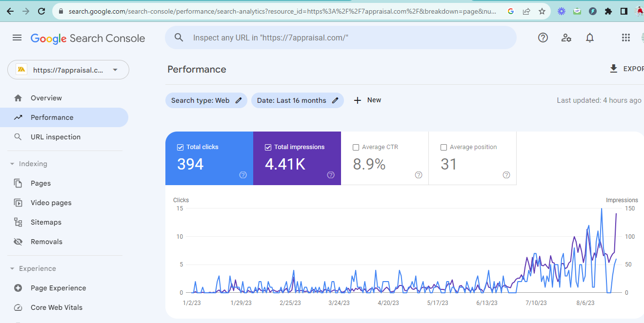Click the plus icon for New filter
This screenshot has width=644, height=323.
(x=358, y=100)
